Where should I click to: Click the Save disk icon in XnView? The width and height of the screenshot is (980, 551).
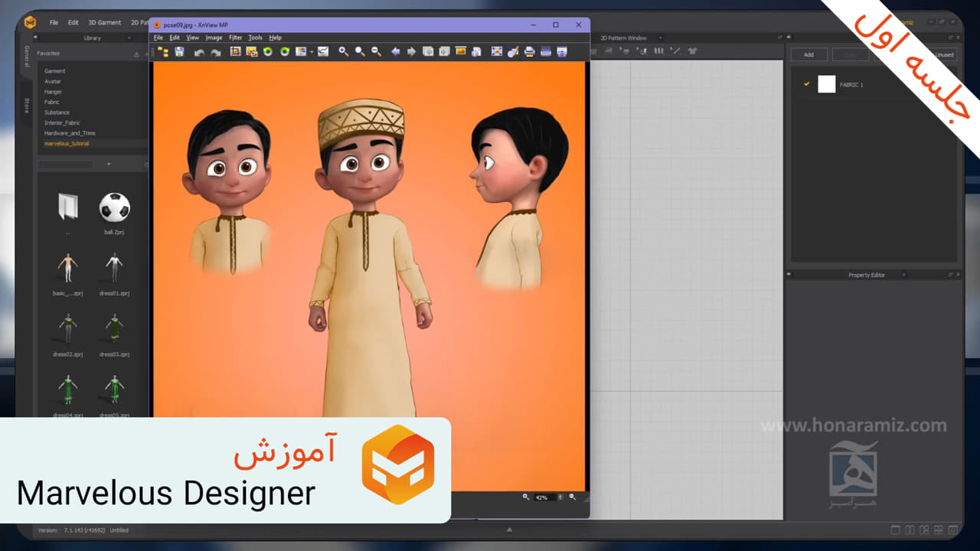179,51
